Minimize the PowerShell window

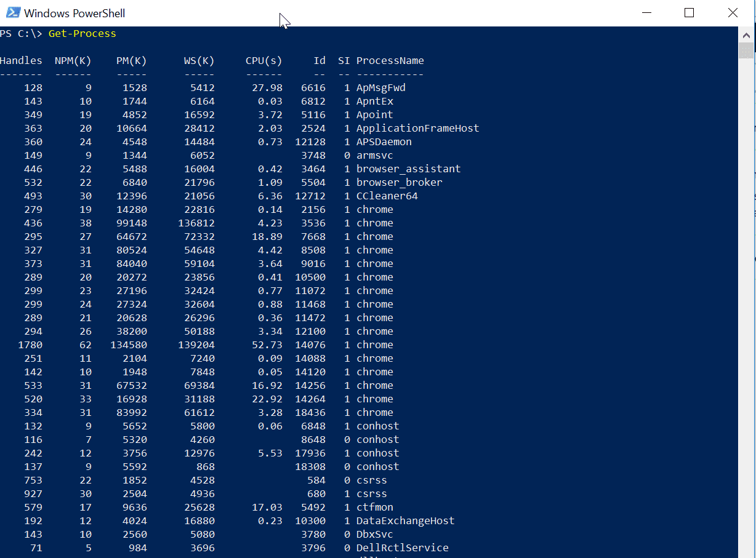click(646, 12)
